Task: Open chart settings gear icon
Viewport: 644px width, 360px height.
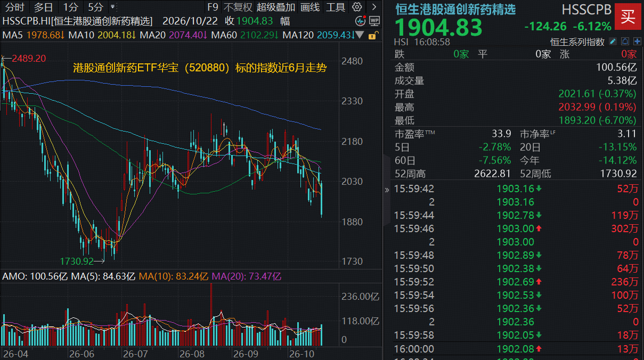Action: [357, 7]
